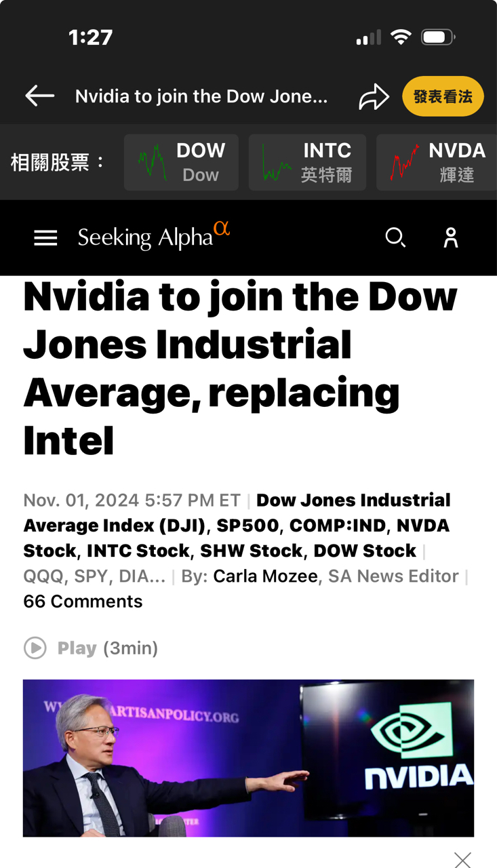Select the NVDA 輝達 stock chip

437,162
